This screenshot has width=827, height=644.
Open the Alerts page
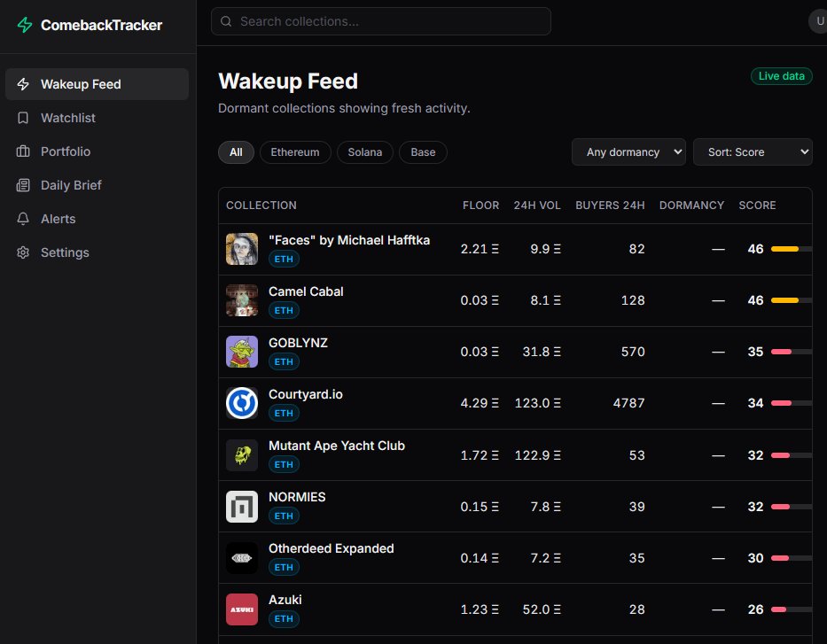(x=97, y=219)
